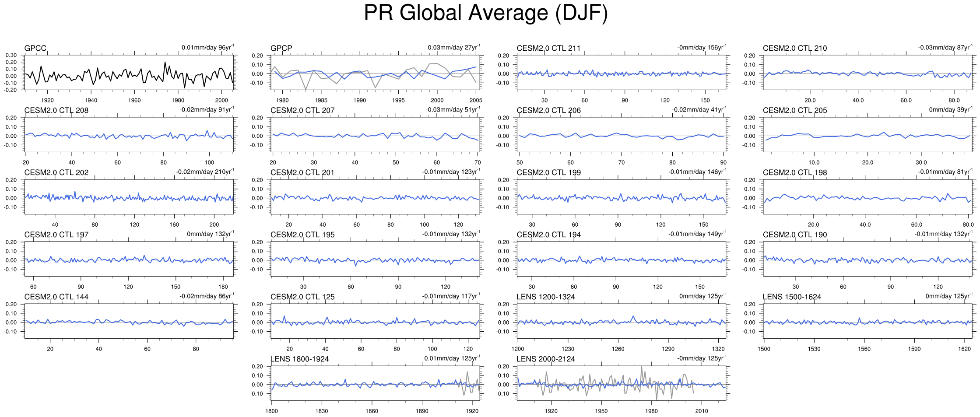Screen dimensions: 980x417
Task: Select the CESM2.0 CTL 211 panel title
Action: 548,48
